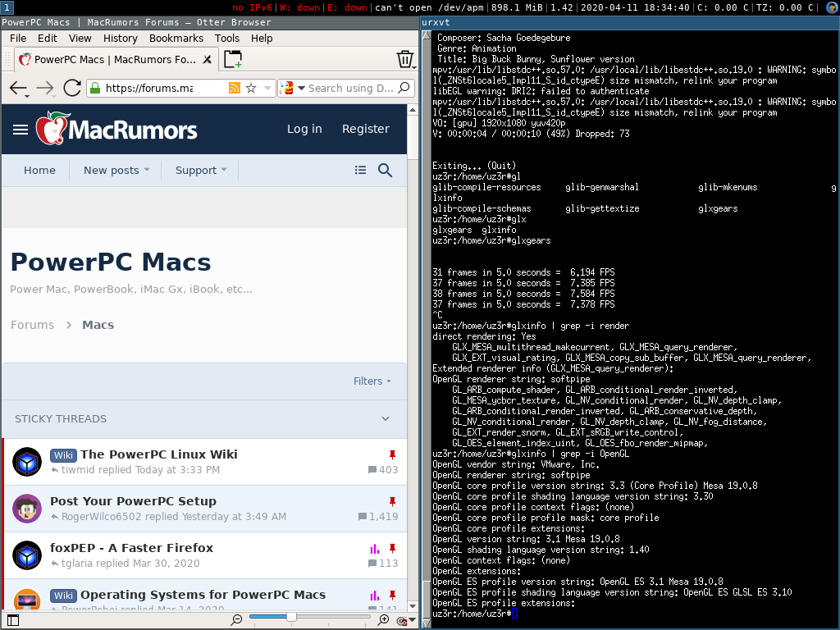Click the forward navigation arrow
The height and width of the screenshot is (630, 840).
[x=45, y=89]
